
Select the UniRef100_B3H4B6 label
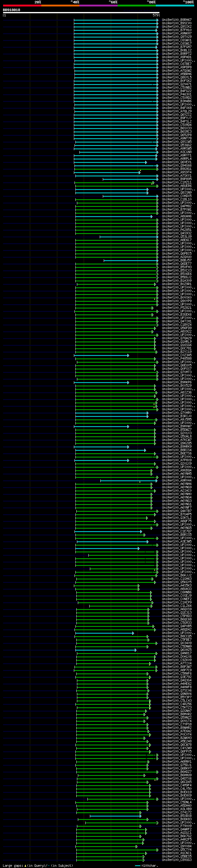pos(177,101)
